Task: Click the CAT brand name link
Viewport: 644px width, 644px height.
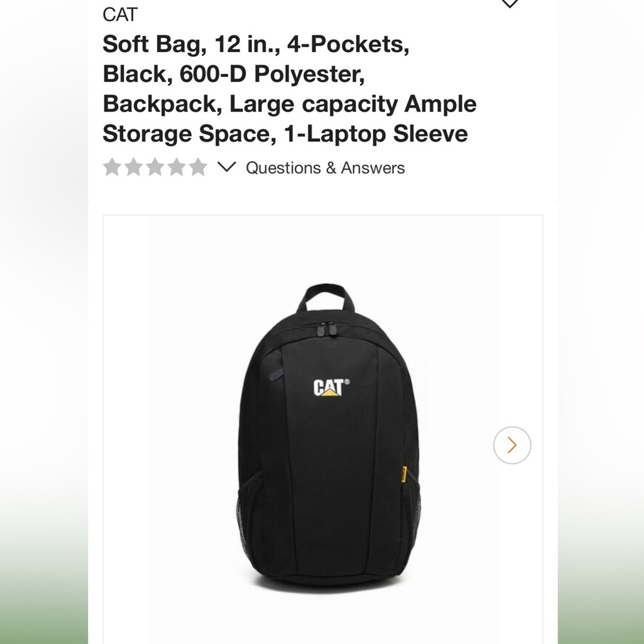Action: click(120, 14)
